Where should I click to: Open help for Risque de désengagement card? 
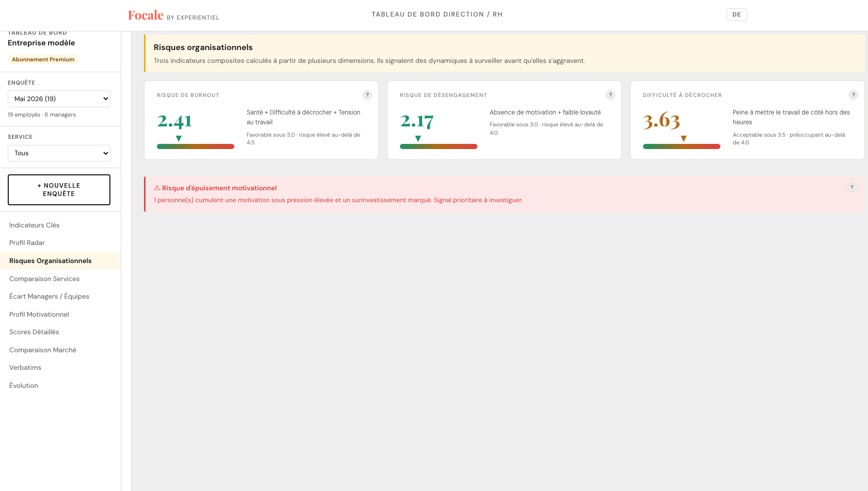click(x=610, y=95)
